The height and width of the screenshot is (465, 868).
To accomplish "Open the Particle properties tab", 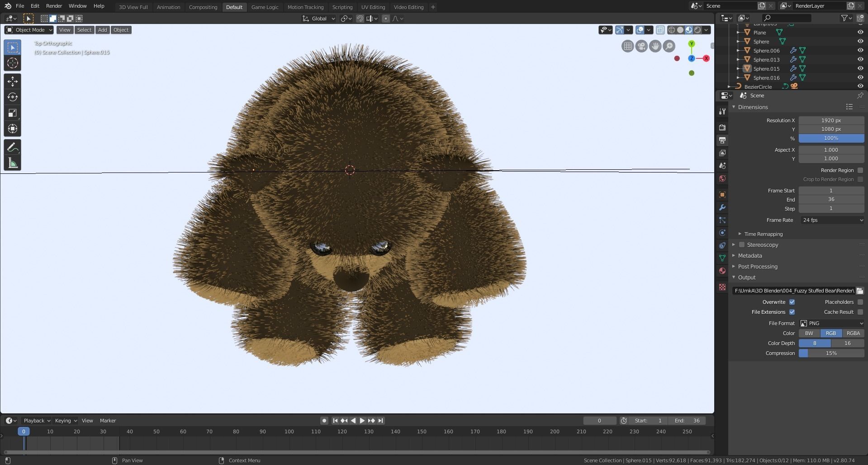I will tap(722, 221).
